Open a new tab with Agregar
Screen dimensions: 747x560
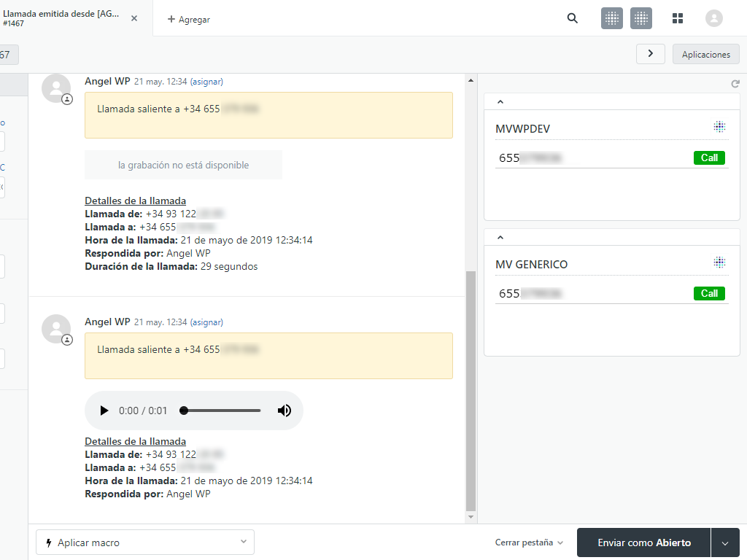[188, 19]
